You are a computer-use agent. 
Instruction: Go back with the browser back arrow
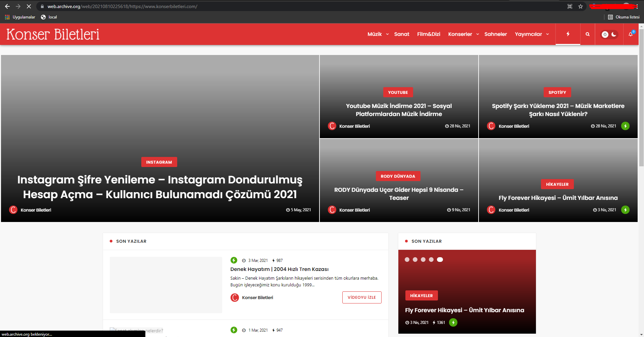[7, 6]
